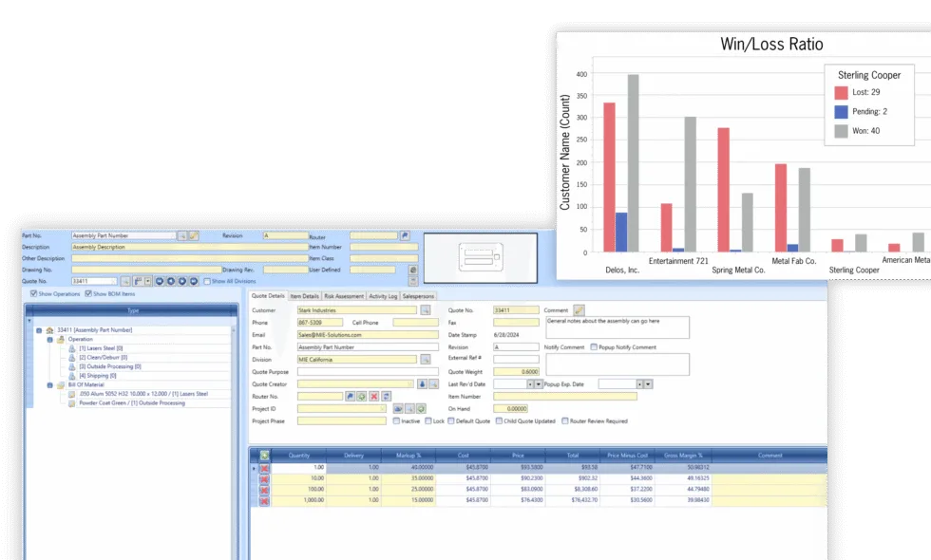
Task: Open the Customer lookup icon next to Stark Industries
Action: 426,310
